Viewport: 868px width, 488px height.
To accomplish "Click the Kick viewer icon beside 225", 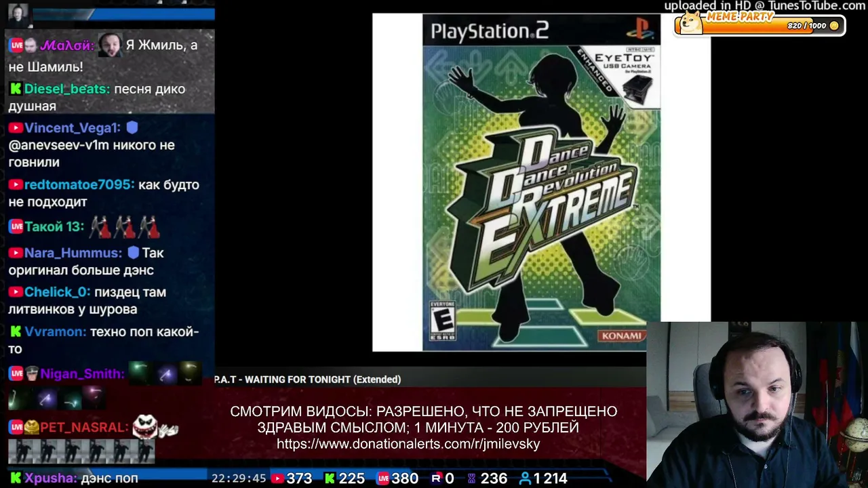I will tap(330, 479).
